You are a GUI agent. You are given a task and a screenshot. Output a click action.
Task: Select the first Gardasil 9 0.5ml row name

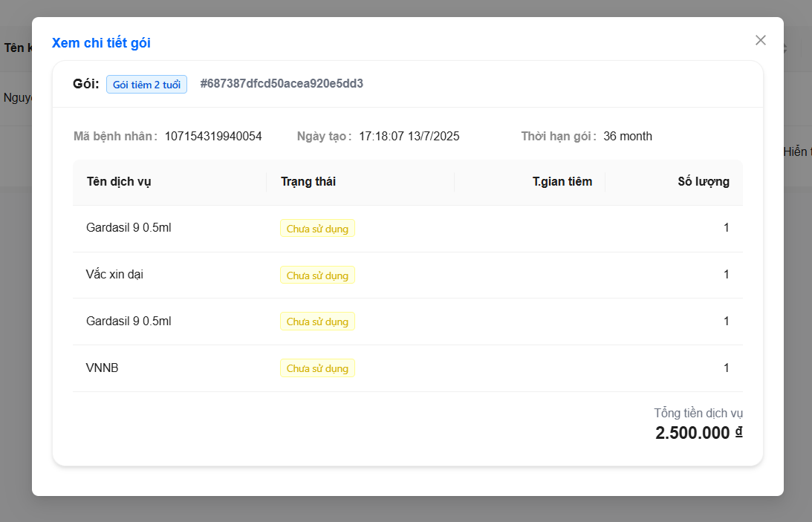129,228
